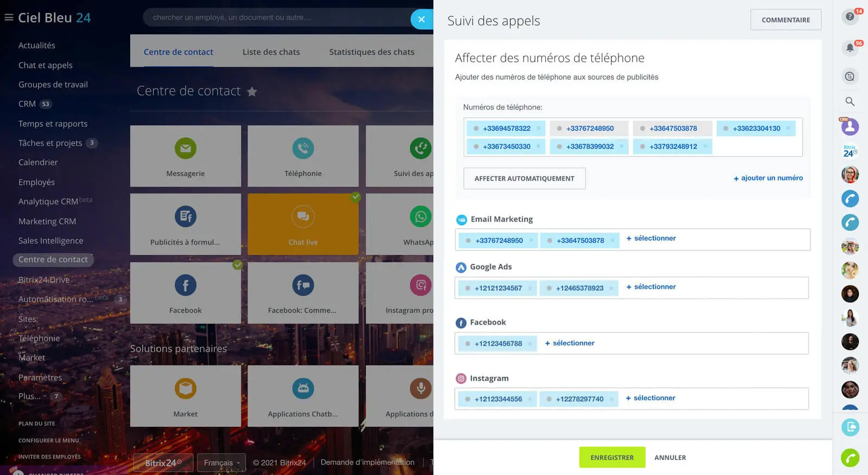Click the employee search input field
Image resolution: width=868 pixels, height=475 pixels.
pos(277,17)
